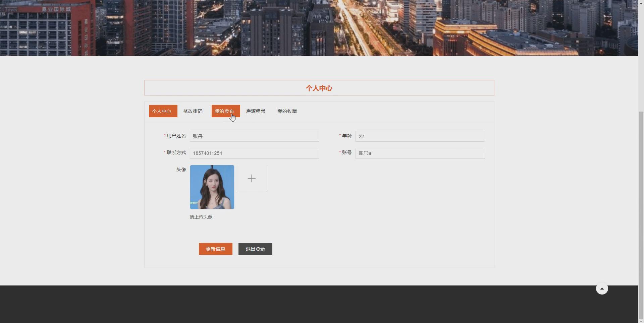This screenshot has width=644, height=323.
Task: Click the 退出登录 button
Action: [x=255, y=249]
